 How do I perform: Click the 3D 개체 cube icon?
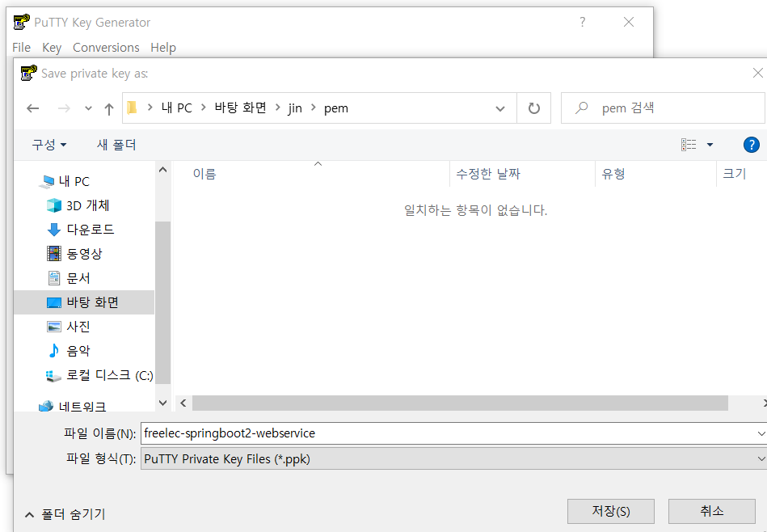point(54,205)
